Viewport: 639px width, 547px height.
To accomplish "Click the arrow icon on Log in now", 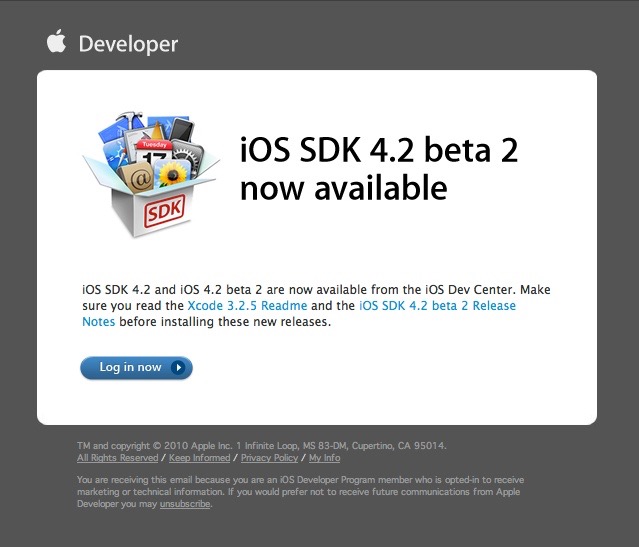I will pyautogui.click(x=178, y=368).
